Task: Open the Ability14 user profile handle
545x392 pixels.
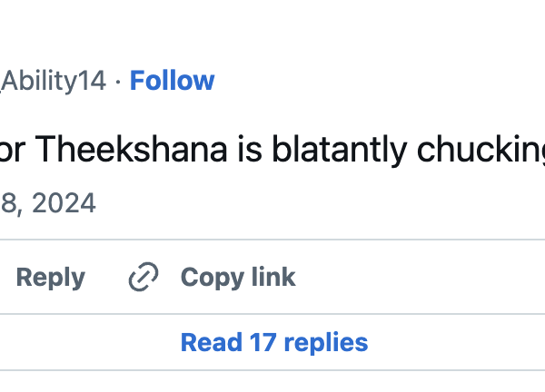Action: pyautogui.click(x=54, y=81)
